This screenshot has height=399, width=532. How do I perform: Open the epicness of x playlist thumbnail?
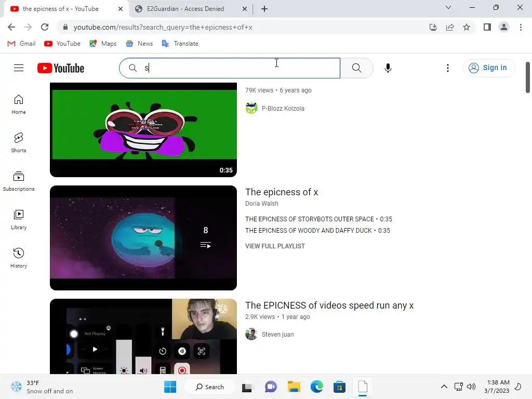(143, 238)
